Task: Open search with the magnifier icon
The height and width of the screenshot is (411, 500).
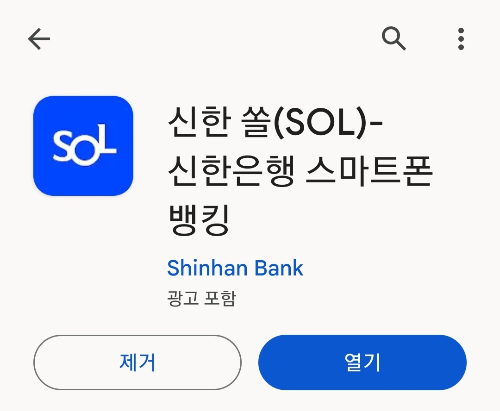Action: pos(394,38)
